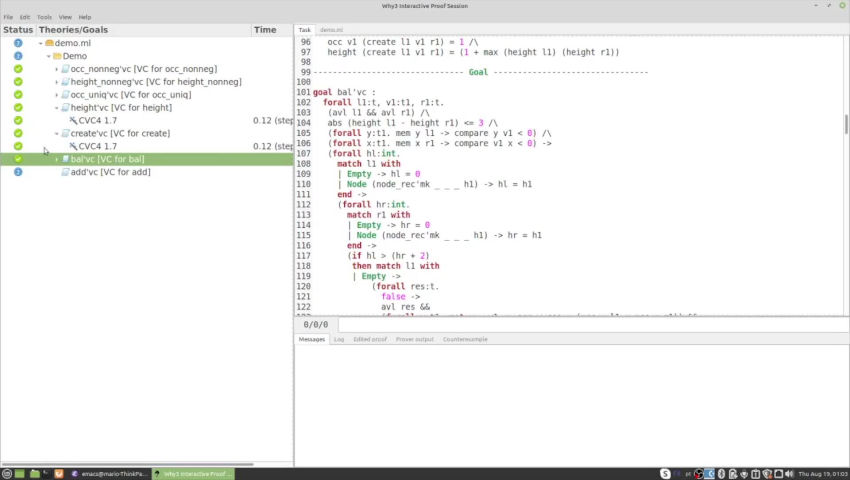Expand the bal'vc goal
Viewport: 850px width, 480px height.
click(56, 159)
